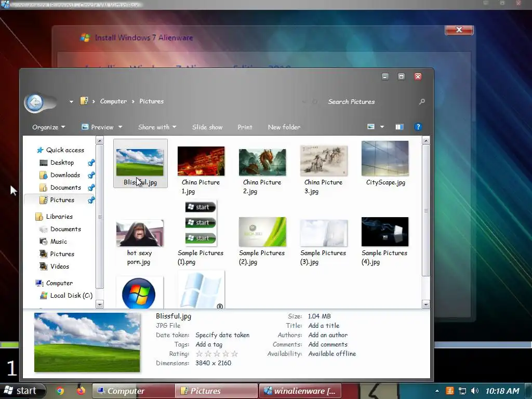Open volume control in system tray
Viewport: 532px width, 399px height.
474,391
